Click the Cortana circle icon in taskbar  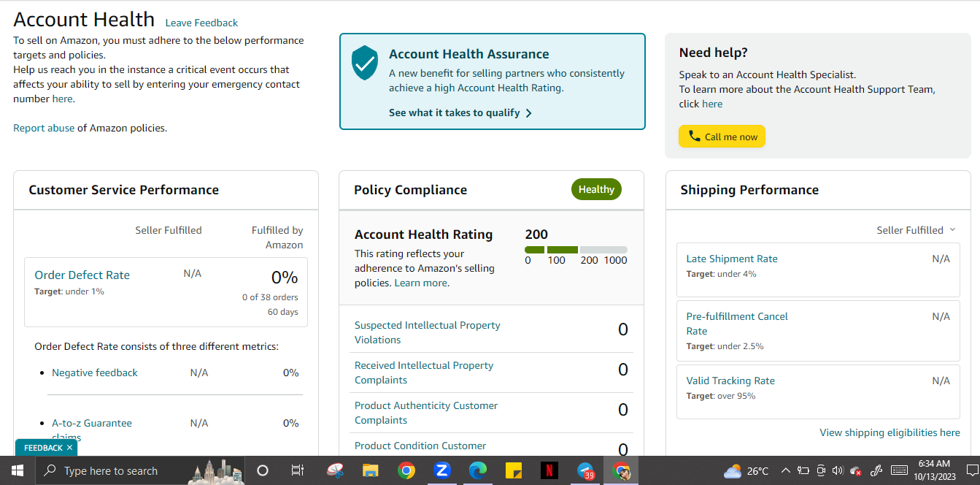point(263,470)
